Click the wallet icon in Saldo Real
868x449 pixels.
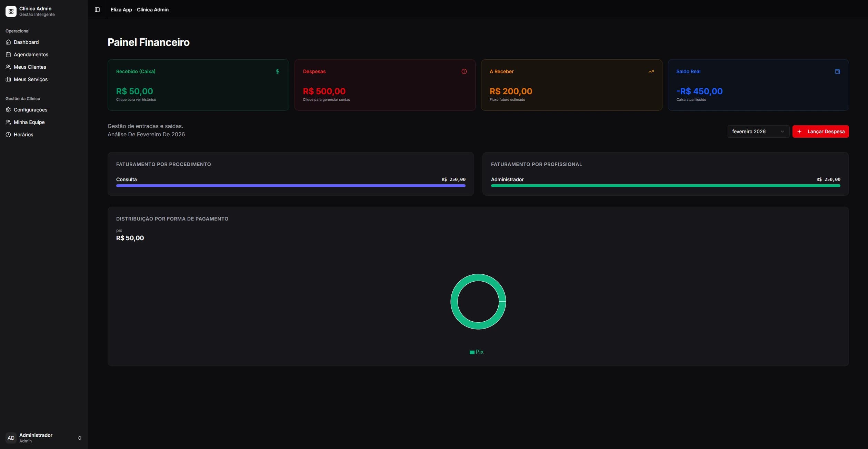[x=838, y=71]
